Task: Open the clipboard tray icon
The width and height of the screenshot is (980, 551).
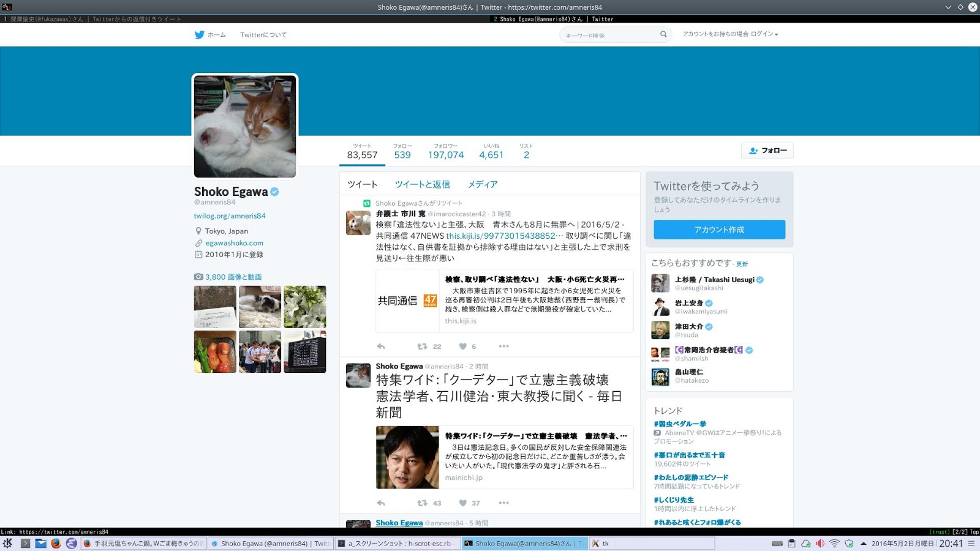Action: [x=791, y=543]
